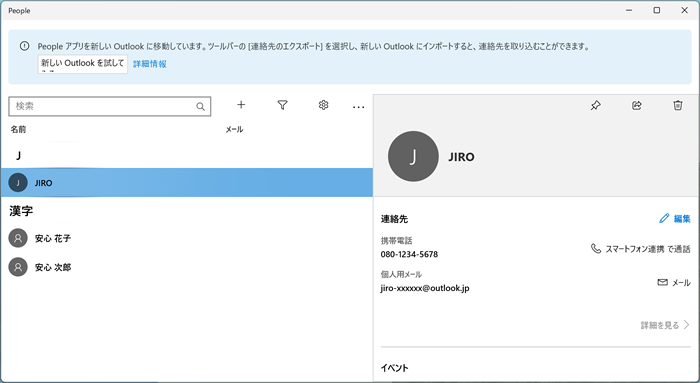700x383 pixels.
Task: Click the avatar icon beside 安心 次郎
Action: pos(18,267)
